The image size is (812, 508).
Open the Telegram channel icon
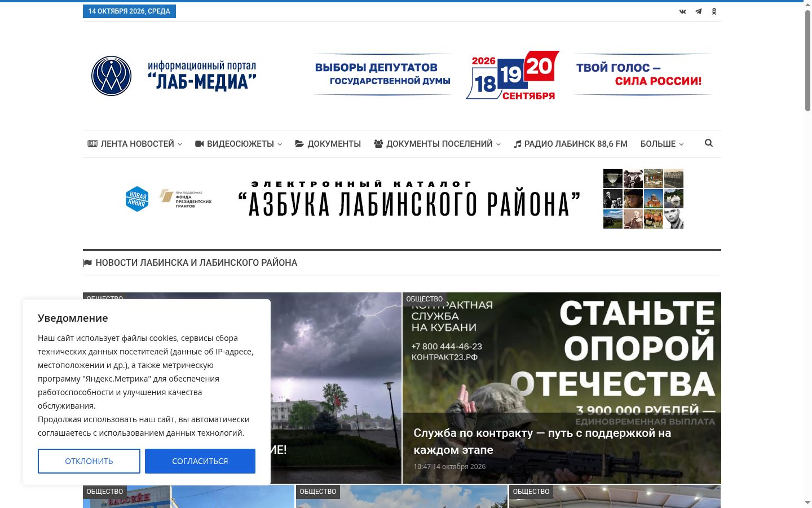698,11
